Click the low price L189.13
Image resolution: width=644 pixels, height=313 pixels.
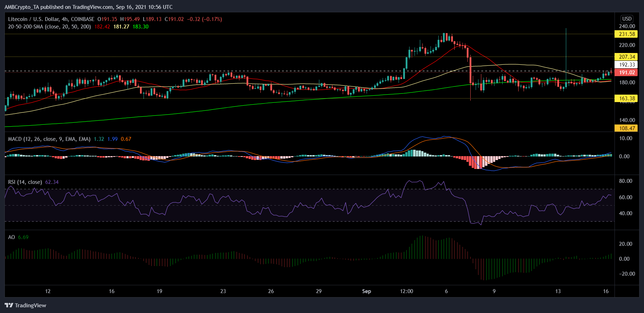click(x=152, y=19)
